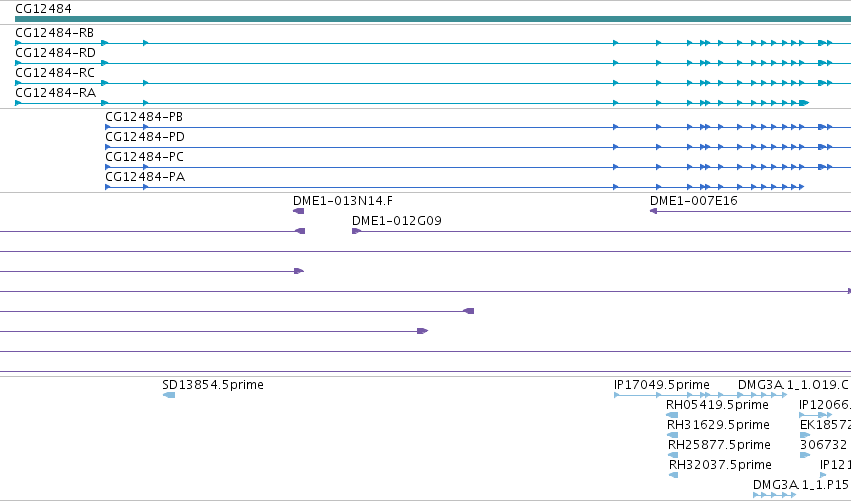The image size is (851, 501).
Task: Click the DME1-007E16 clone label
Action: point(694,201)
